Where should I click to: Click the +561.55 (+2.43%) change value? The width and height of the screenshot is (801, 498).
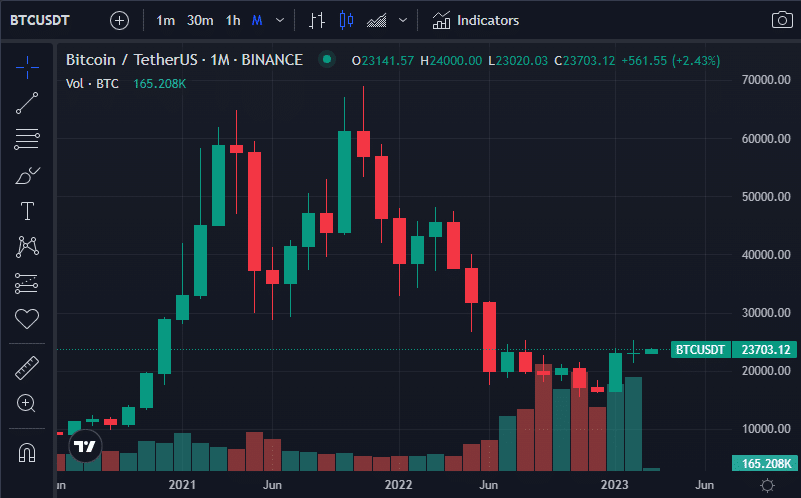click(x=670, y=61)
